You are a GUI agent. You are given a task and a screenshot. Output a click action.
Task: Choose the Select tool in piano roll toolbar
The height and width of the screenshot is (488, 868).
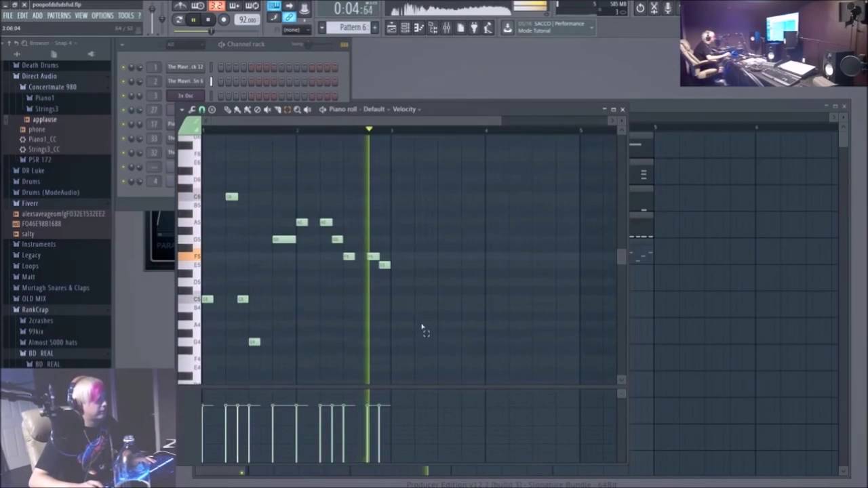tap(288, 109)
